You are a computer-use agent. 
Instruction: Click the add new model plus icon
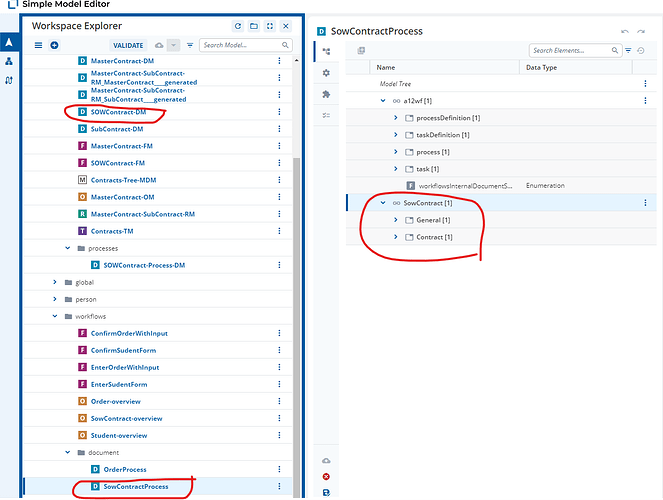click(x=54, y=45)
